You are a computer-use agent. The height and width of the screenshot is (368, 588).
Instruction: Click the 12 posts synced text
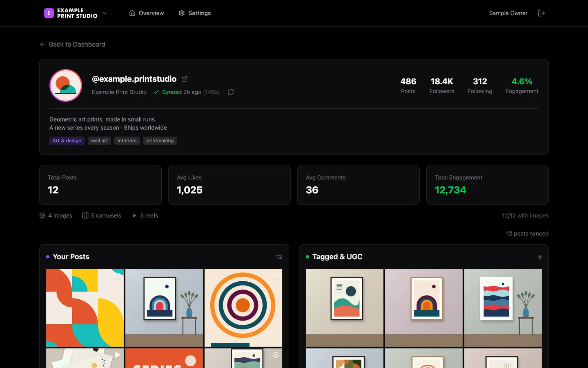528,233
